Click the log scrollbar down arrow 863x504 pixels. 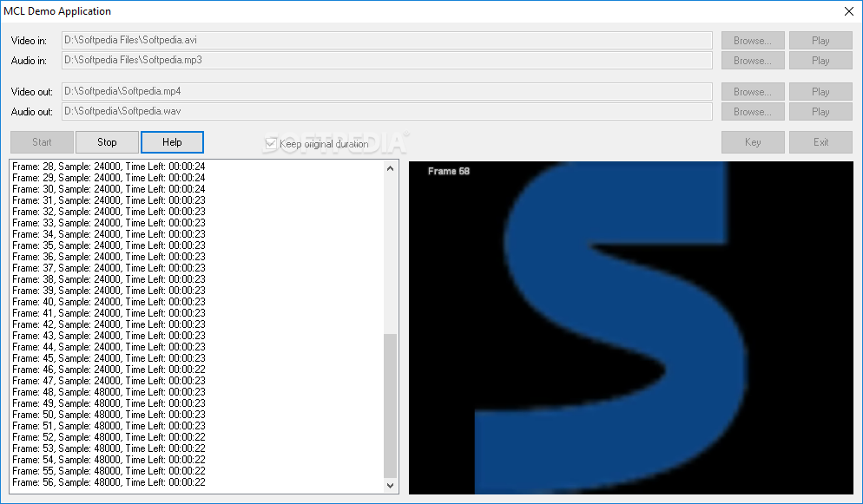[x=390, y=485]
